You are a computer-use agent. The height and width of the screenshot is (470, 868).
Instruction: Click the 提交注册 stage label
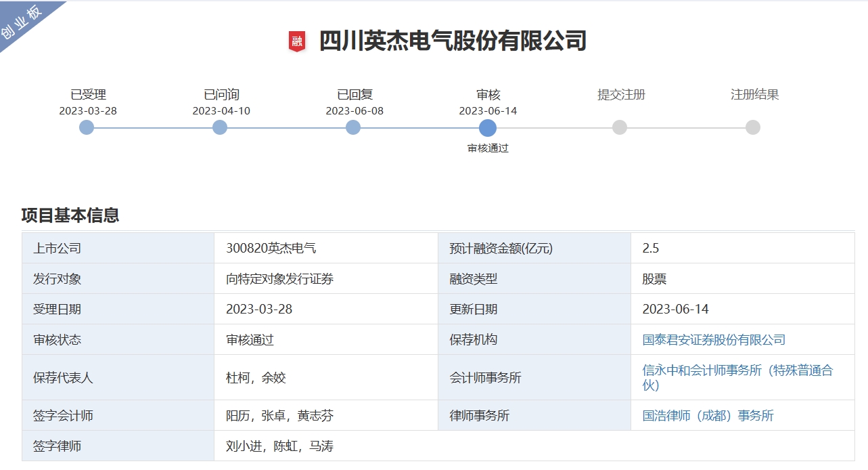click(621, 95)
